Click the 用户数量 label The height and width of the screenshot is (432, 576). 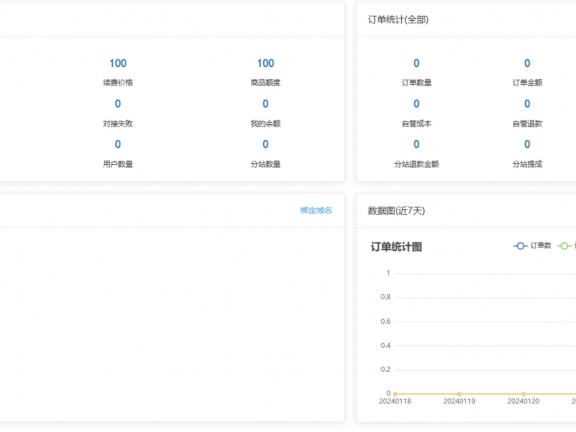tap(118, 164)
